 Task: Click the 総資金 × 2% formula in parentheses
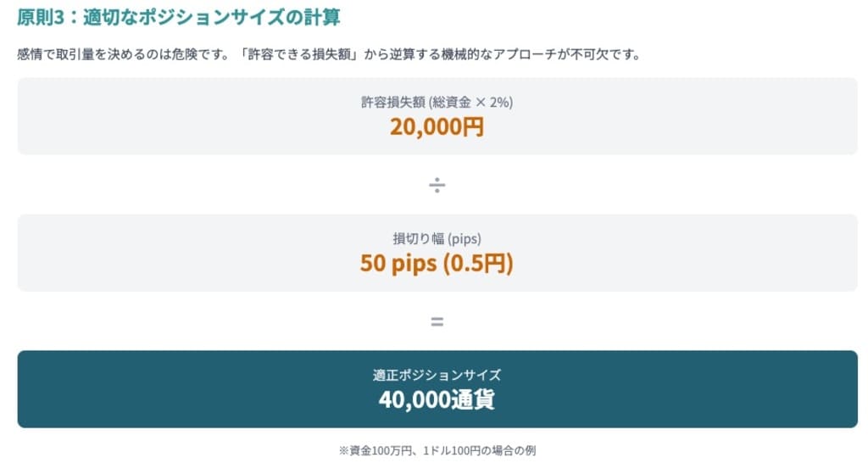471,103
